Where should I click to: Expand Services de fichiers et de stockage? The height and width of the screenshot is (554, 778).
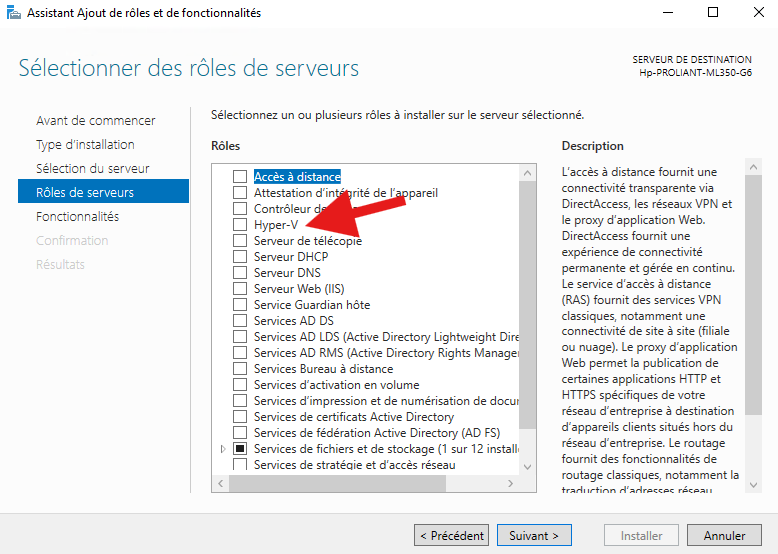[x=223, y=449]
